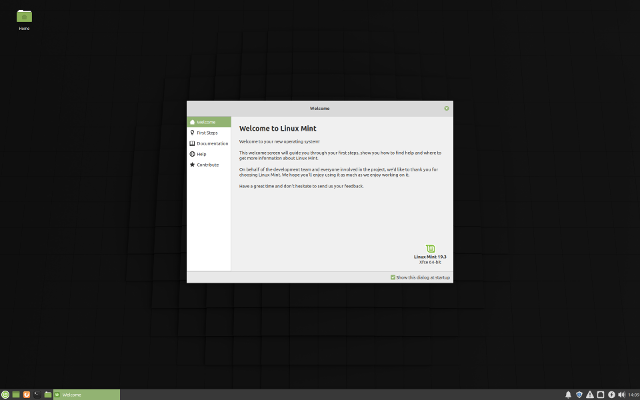Click the volume speaker icon
The height and width of the screenshot is (400, 640).
(x=622, y=395)
